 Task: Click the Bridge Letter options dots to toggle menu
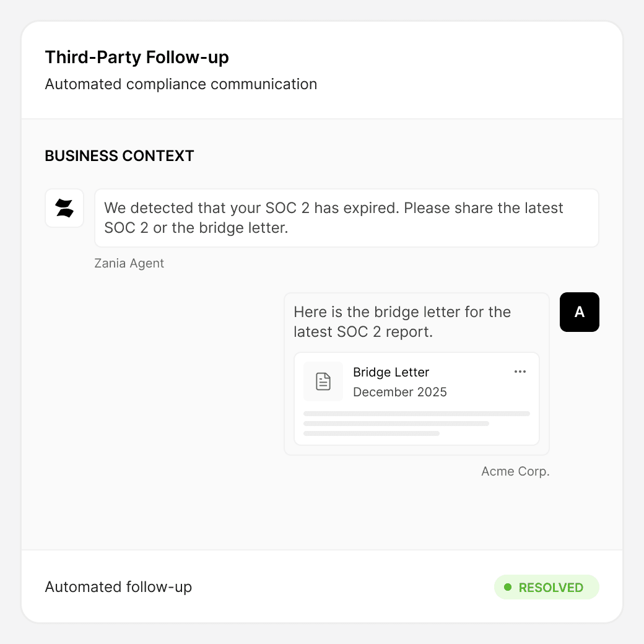point(520,372)
